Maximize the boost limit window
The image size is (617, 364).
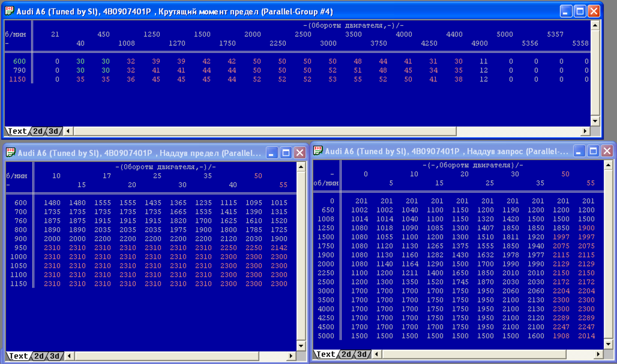coord(286,153)
